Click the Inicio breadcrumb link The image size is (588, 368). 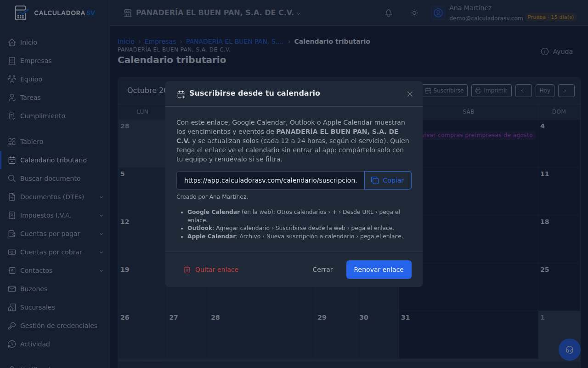tap(126, 41)
